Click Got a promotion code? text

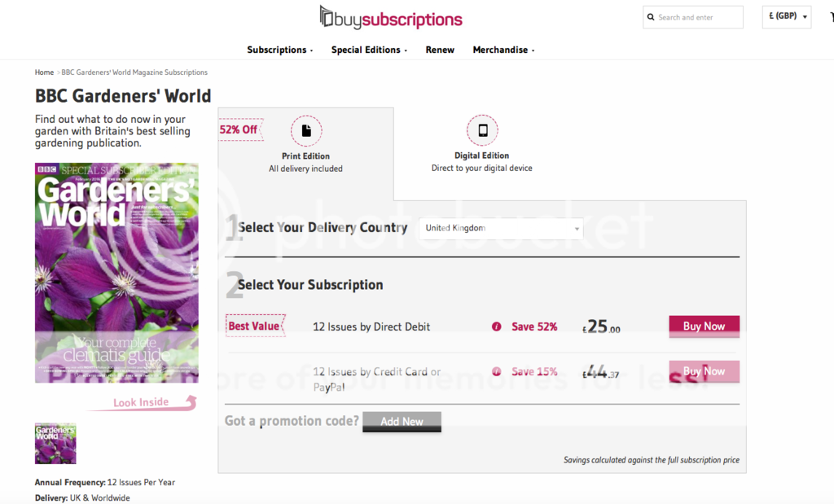pos(292,421)
